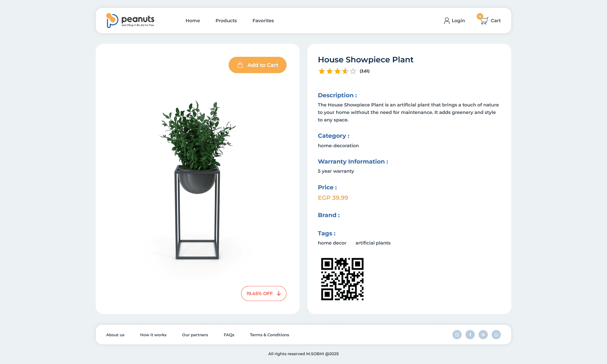This screenshot has height=364, width=607.
Task: Open the Favorites page
Action: tap(263, 21)
